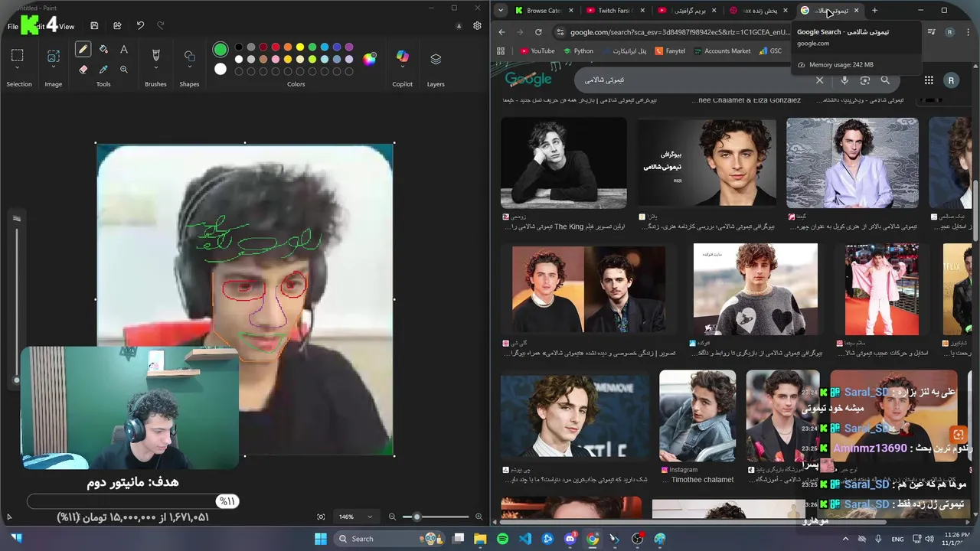
Task: Select the Magnifier tool in Paint
Action: pyautogui.click(x=124, y=69)
